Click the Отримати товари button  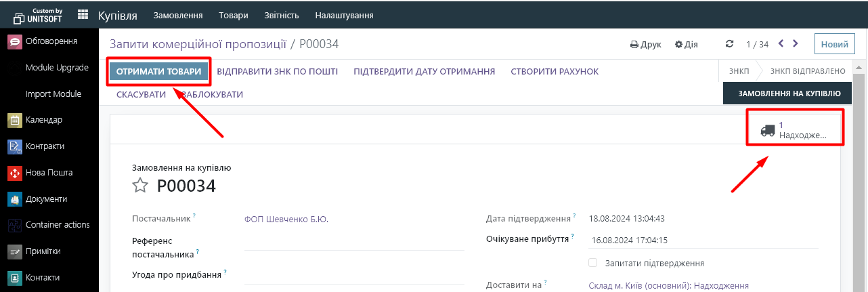coord(158,72)
